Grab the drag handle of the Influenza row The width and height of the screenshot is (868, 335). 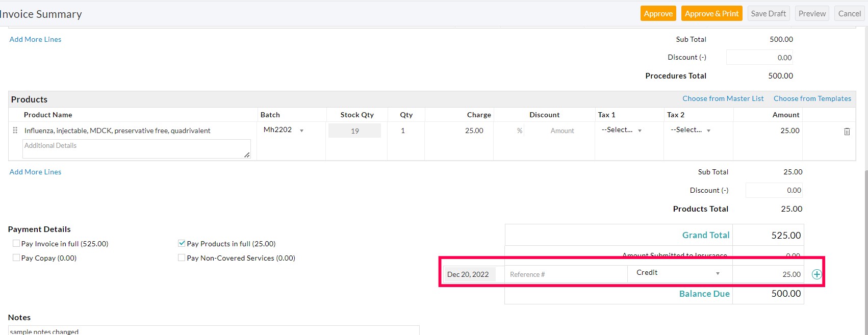15,131
